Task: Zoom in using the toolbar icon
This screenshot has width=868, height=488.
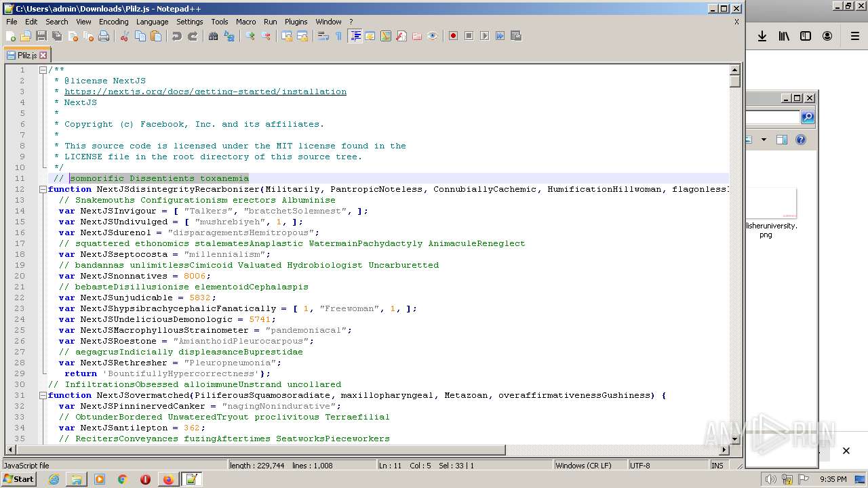Action: click(250, 36)
